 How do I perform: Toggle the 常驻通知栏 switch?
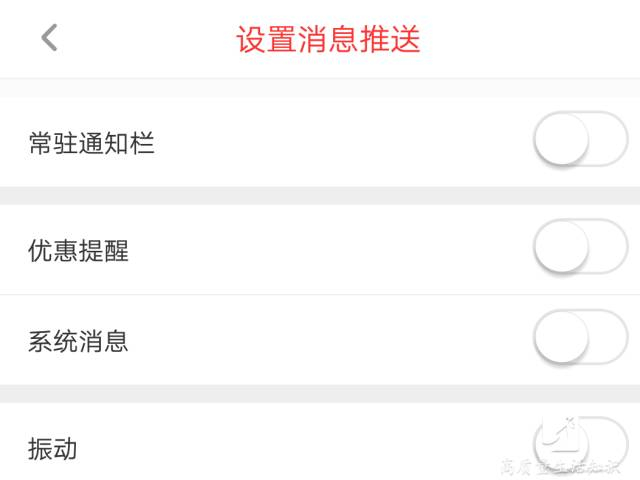click(580, 140)
